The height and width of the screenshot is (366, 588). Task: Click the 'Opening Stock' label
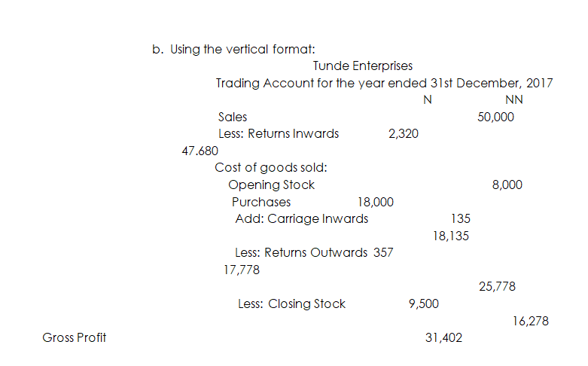271,185
